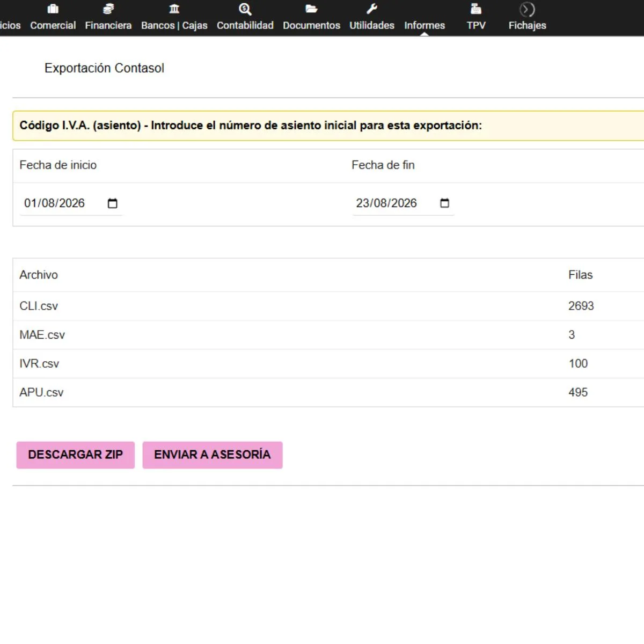
Task: Select the Utilidades menu label
Action: point(372,25)
